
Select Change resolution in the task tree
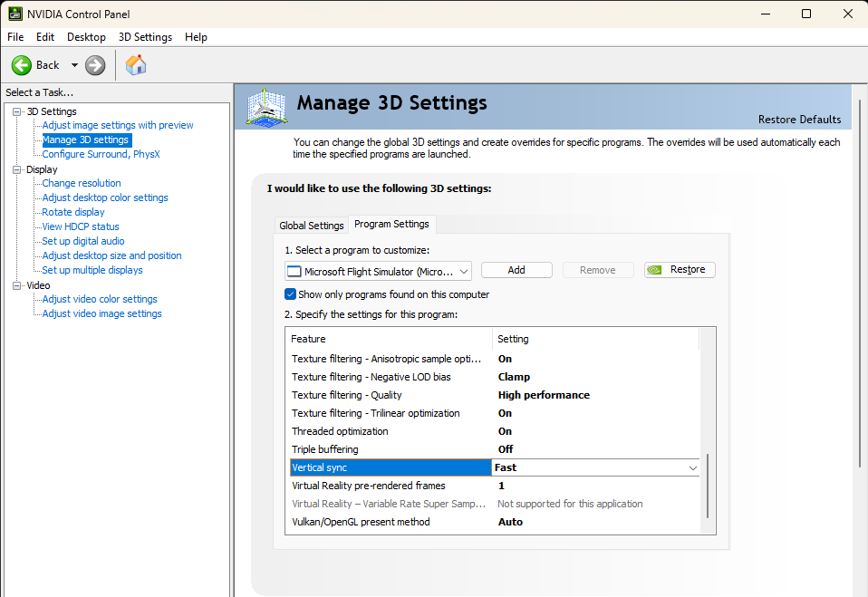point(82,183)
